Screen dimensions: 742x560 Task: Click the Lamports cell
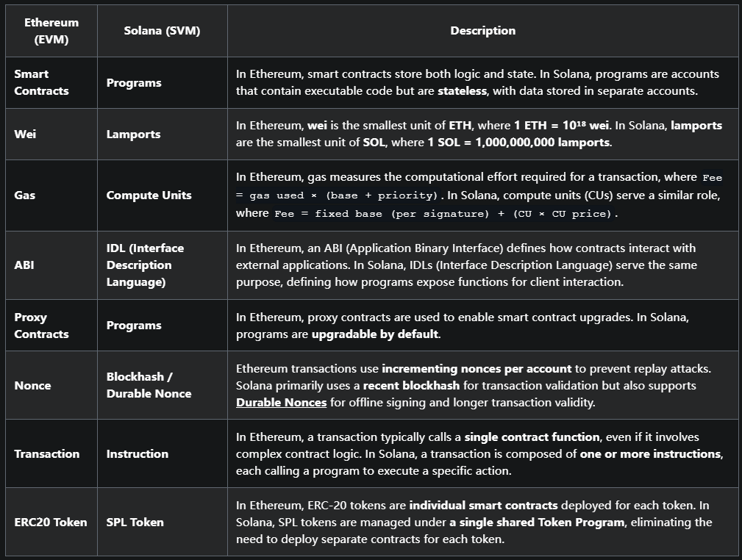tap(133, 134)
